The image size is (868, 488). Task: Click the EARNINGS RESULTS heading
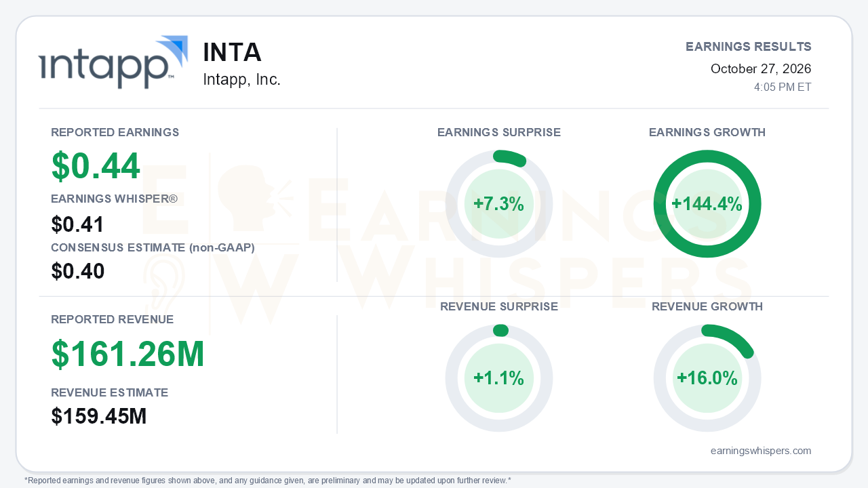click(x=749, y=47)
